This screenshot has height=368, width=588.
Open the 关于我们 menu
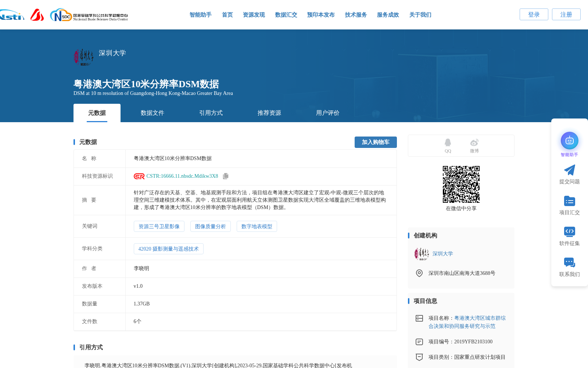click(420, 15)
